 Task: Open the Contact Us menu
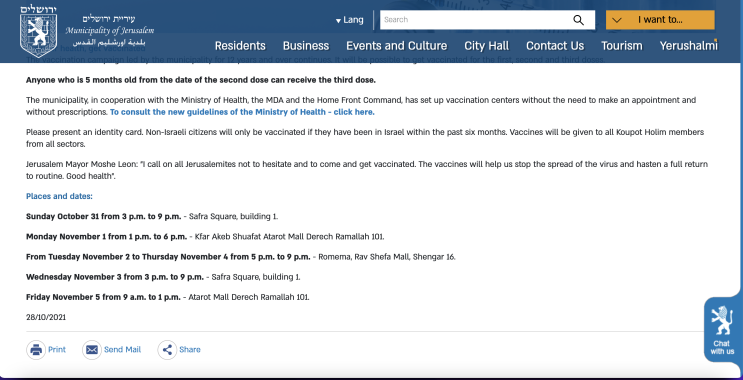point(555,46)
